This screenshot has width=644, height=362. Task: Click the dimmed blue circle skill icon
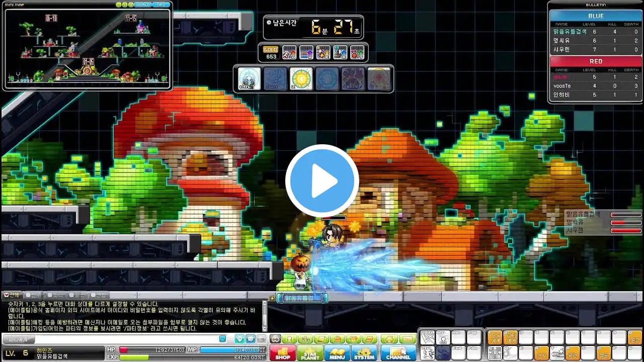point(328,79)
